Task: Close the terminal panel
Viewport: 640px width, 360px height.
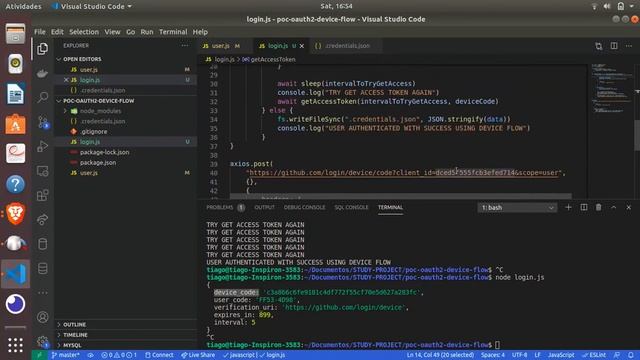Action: (x=629, y=207)
